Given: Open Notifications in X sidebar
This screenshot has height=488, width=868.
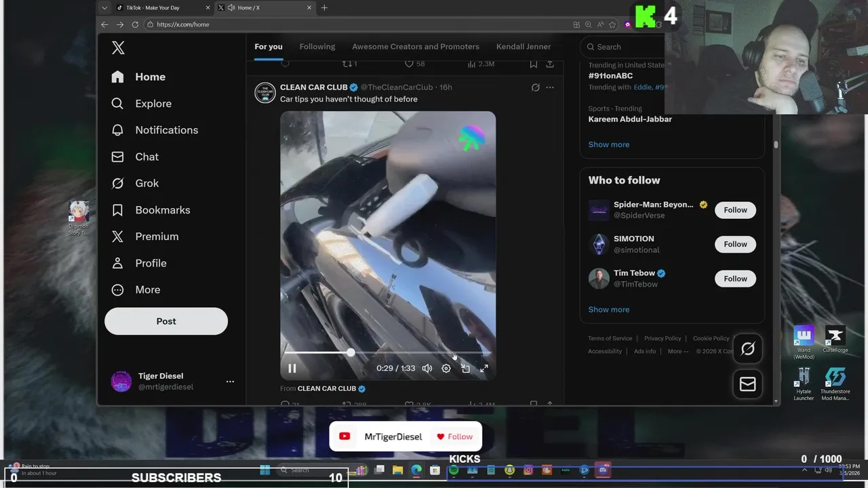Looking at the screenshot, I should (155, 130).
